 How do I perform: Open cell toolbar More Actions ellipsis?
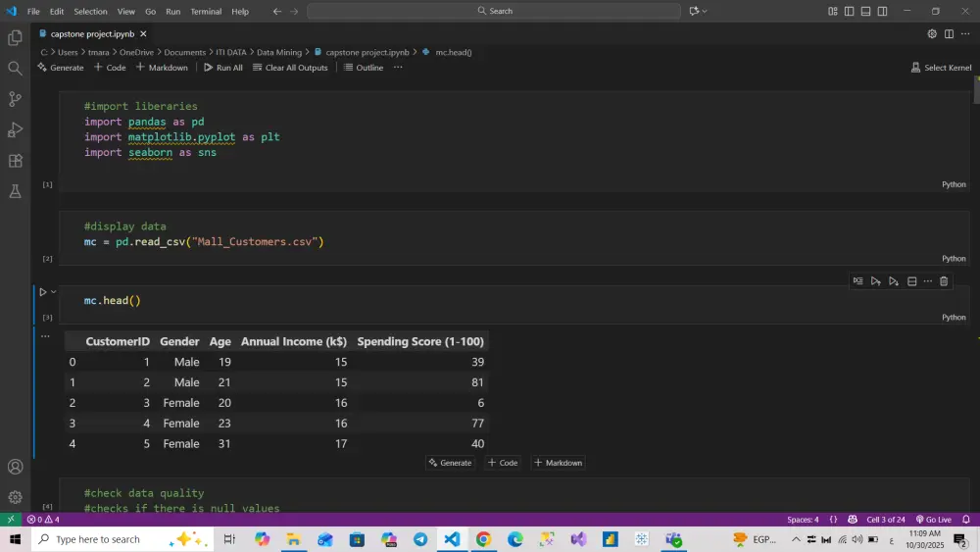click(x=928, y=281)
